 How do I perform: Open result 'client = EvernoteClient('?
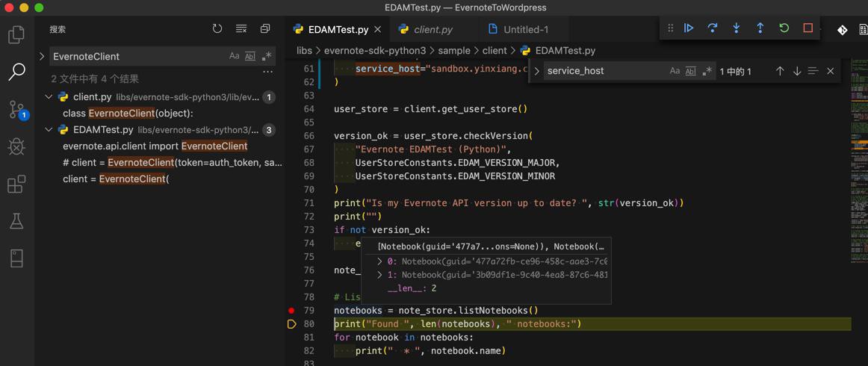point(115,179)
